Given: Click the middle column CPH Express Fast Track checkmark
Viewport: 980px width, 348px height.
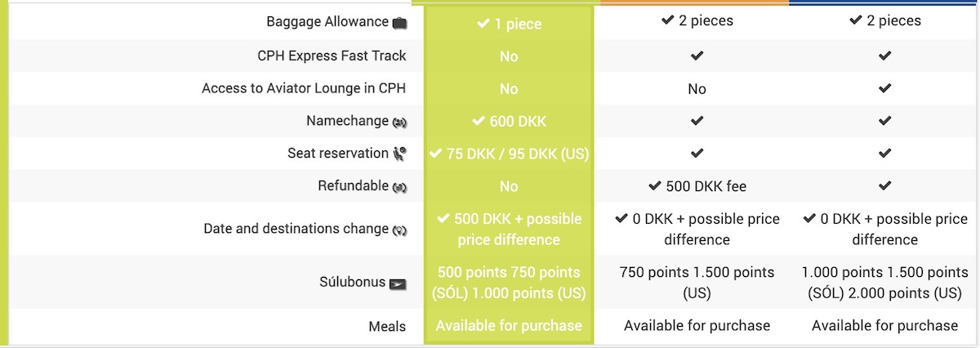Looking at the screenshot, I should pyautogui.click(x=697, y=56).
